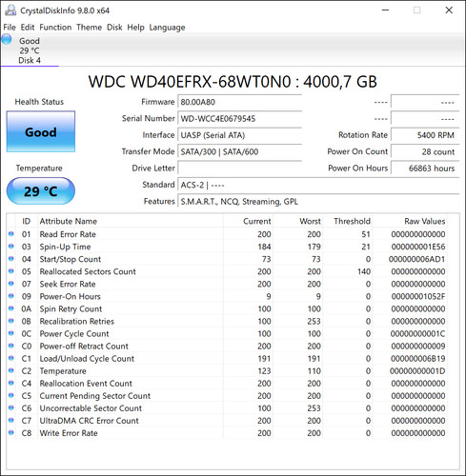466x476 pixels.
Task: Select the Current Pending Sector Count row
Action: tap(227, 396)
